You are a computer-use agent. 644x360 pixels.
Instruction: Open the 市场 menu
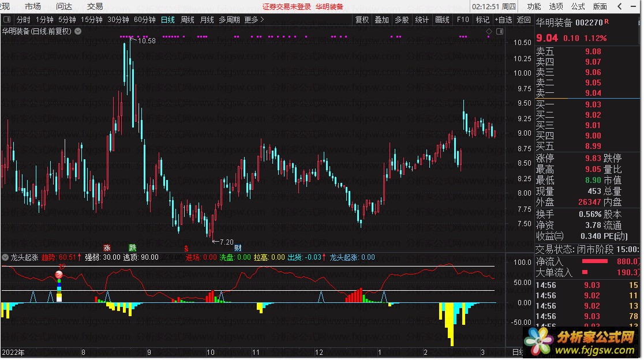[33, 6]
